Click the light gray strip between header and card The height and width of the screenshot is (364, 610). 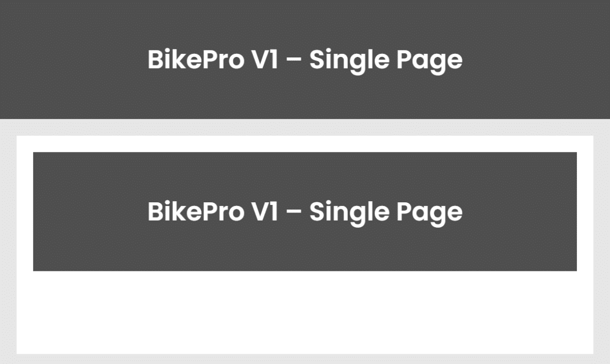[305, 127]
